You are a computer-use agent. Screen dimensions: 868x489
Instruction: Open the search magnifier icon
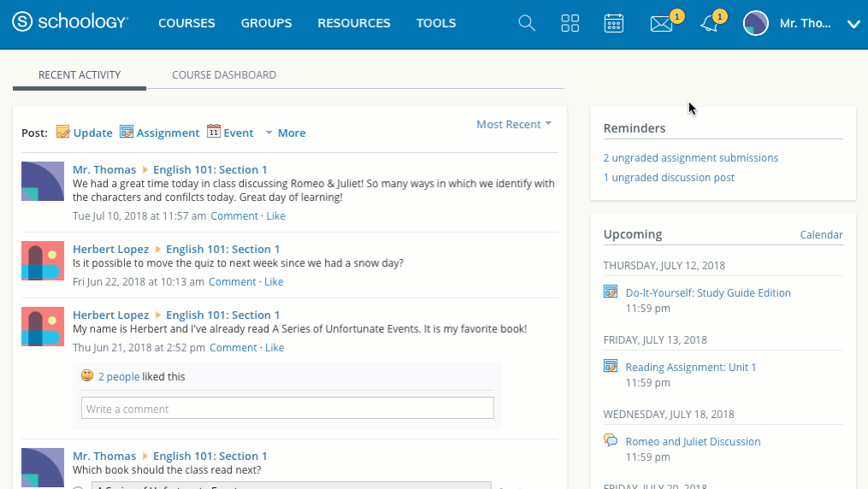pyautogui.click(x=527, y=24)
